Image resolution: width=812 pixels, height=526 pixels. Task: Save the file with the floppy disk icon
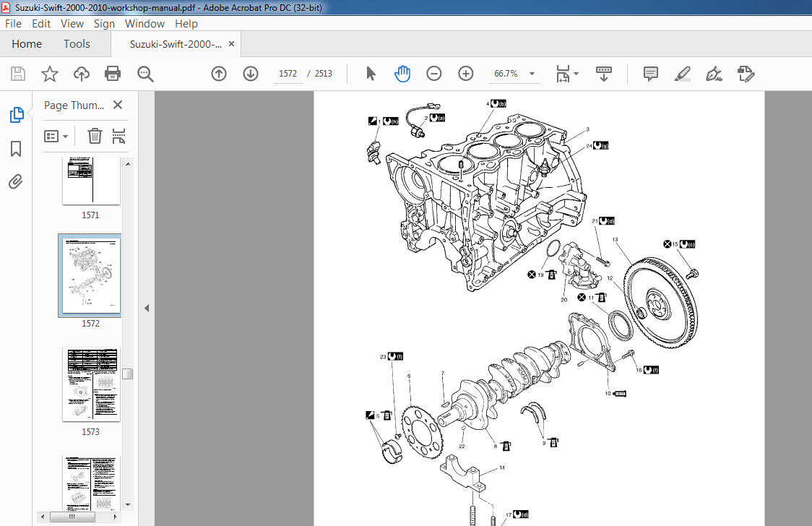18,74
